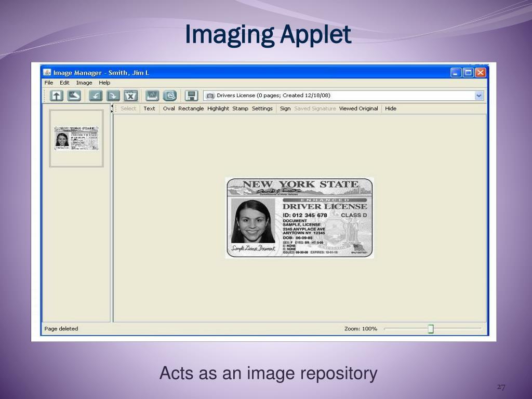Maximize the Image Manager window
Viewport: 532px width, 399px height.
pyautogui.click(x=468, y=73)
